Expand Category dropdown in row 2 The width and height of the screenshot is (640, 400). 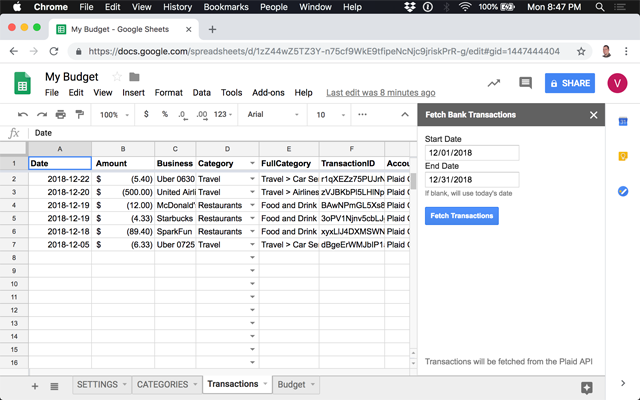[x=251, y=179]
